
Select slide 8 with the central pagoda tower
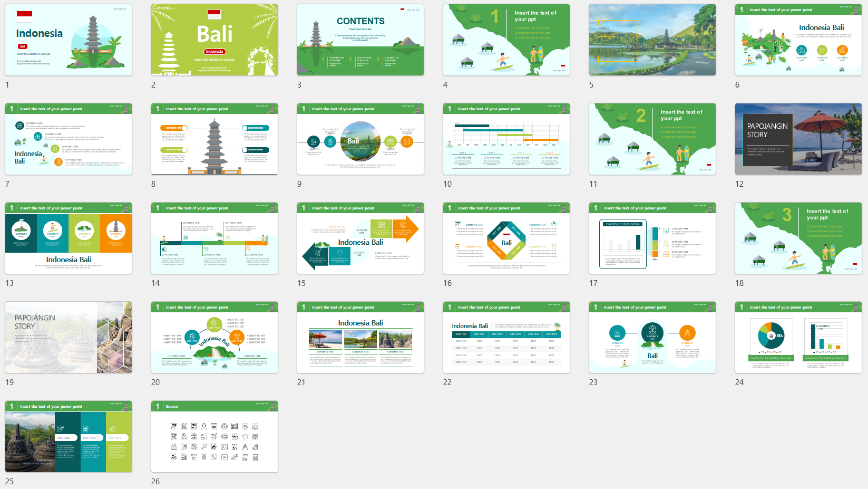214,139
